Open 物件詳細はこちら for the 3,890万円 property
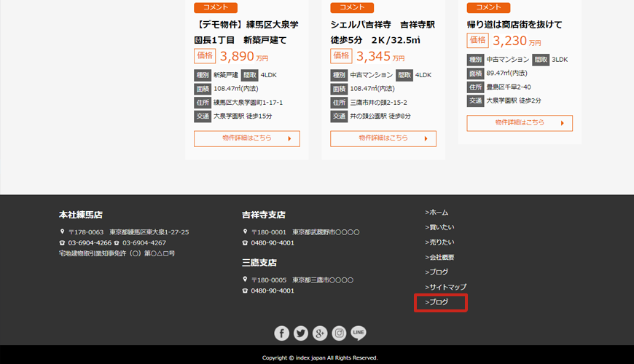Screen dimensions: 634x364 (246, 138)
